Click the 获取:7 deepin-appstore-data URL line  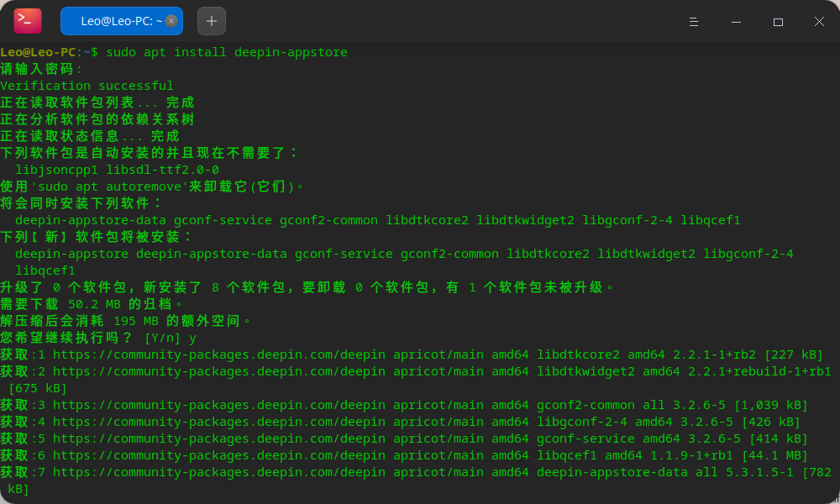(416, 480)
